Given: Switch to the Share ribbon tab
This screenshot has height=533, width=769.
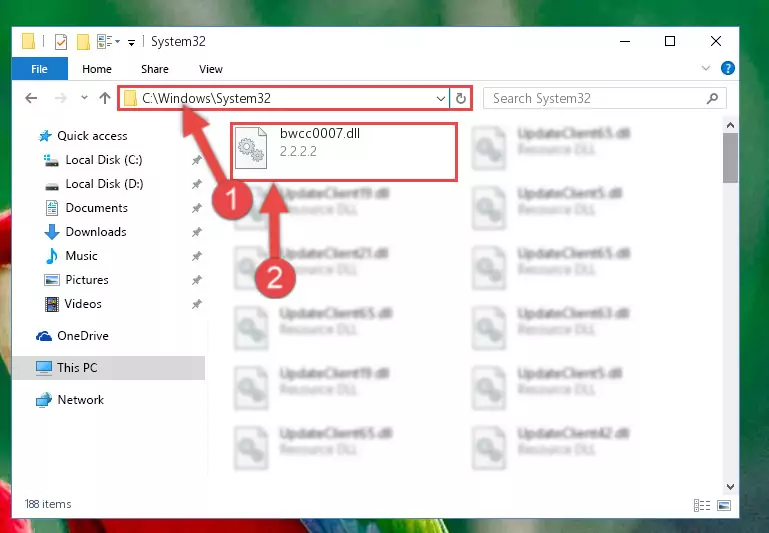Looking at the screenshot, I should click(x=154, y=69).
